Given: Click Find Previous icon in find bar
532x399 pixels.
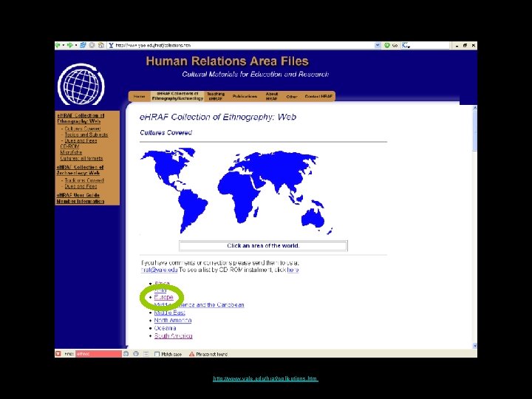Looking at the screenshot, I should tap(136, 354).
